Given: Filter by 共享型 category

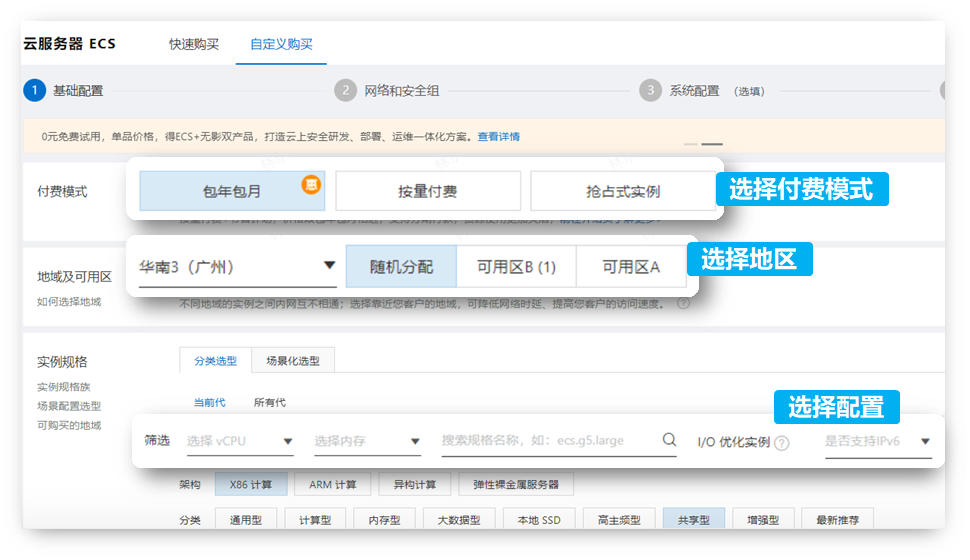Looking at the screenshot, I should click(x=694, y=520).
